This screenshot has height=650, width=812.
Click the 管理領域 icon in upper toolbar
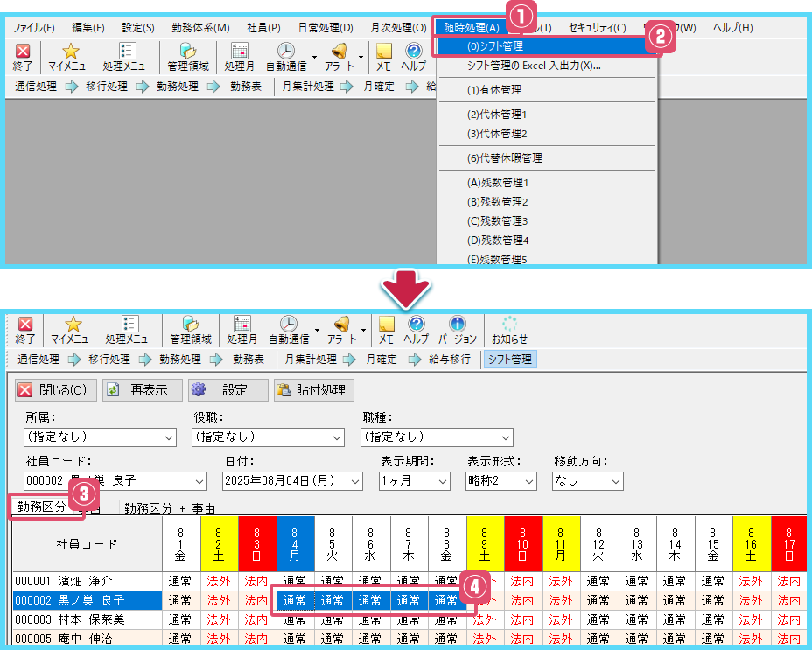[x=187, y=57]
